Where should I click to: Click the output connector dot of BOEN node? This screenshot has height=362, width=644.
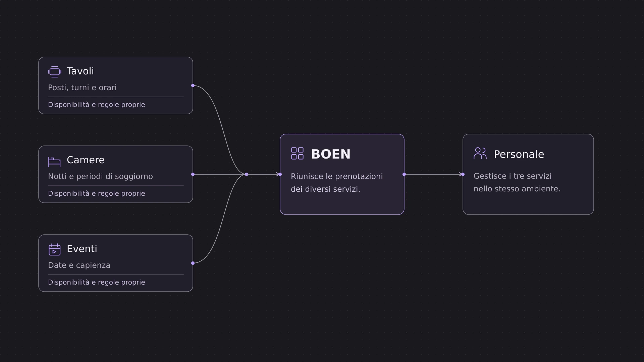click(x=404, y=174)
